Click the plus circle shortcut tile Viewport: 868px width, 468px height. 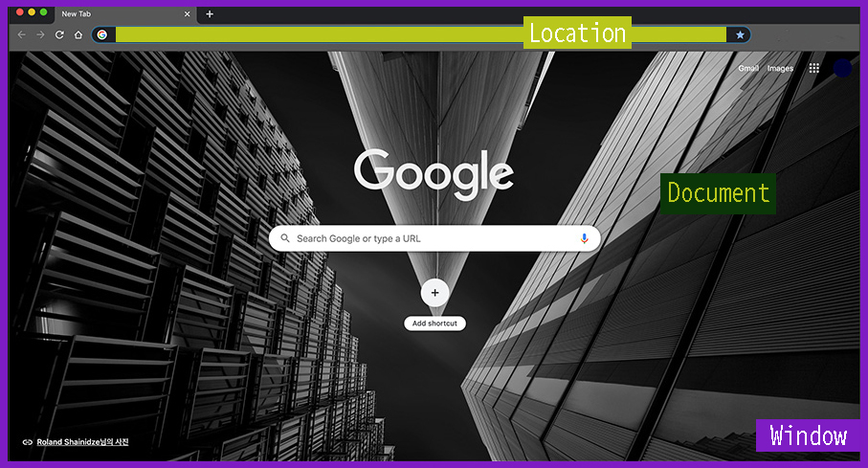434,293
